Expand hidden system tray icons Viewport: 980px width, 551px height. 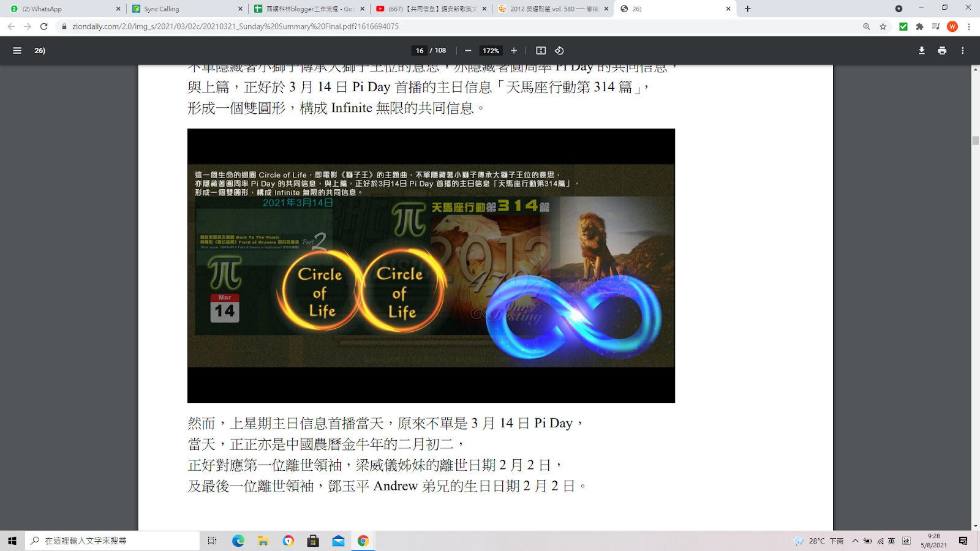point(855,541)
